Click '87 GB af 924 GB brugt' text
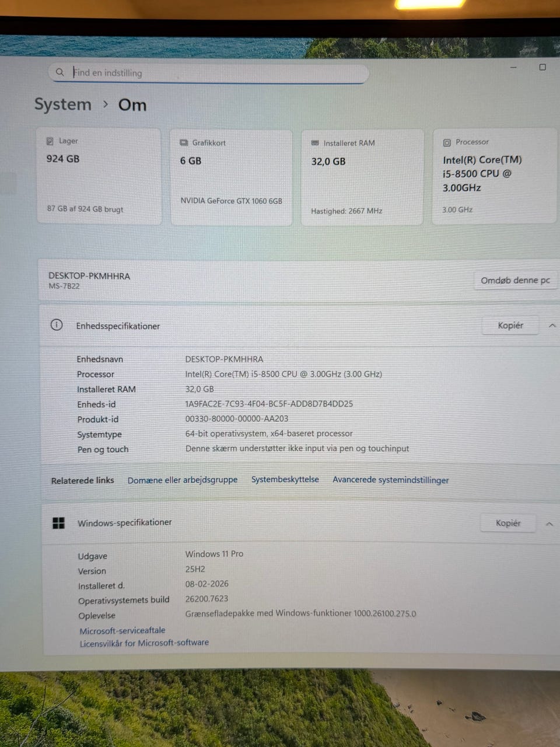Screen dimensions: 560x747 click(85, 209)
